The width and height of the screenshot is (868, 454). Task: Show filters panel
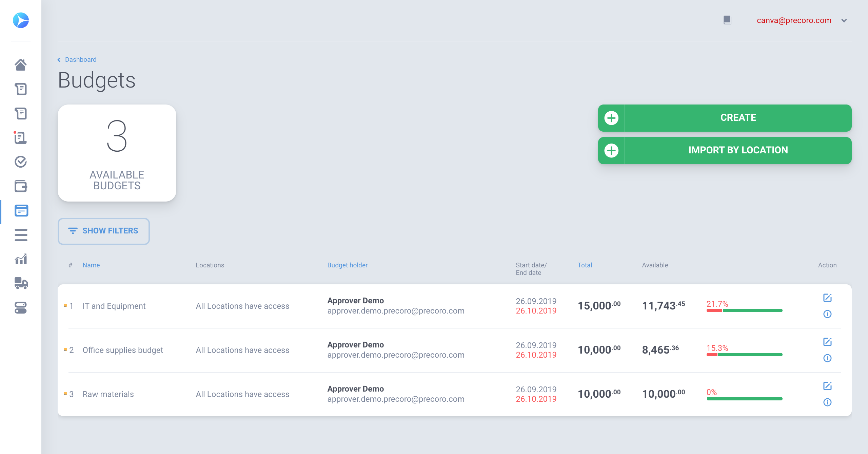(x=103, y=231)
